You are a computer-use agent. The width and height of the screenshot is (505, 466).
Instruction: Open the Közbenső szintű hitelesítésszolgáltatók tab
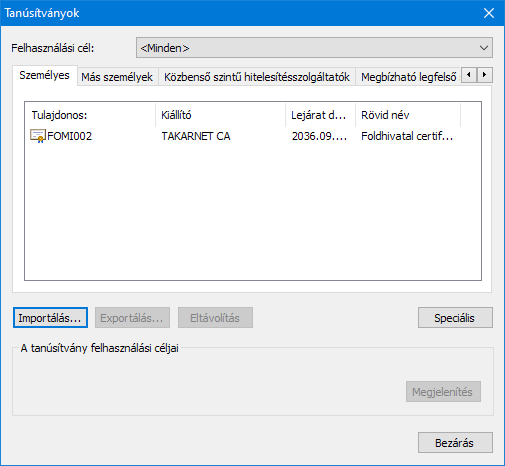257,77
